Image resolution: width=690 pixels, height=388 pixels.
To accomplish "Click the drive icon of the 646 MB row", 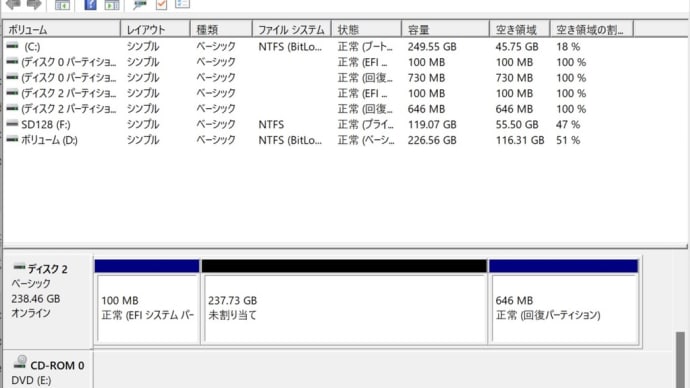I will pyautogui.click(x=12, y=108).
